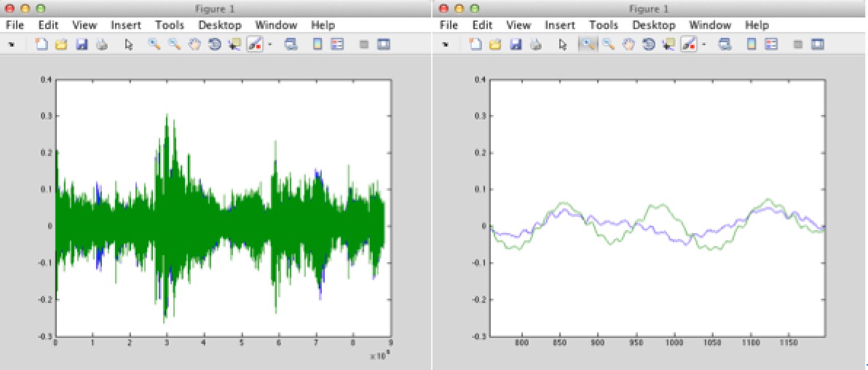The height and width of the screenshot is (370, 868).
Task: Enable Rotate 3D tool in left window
Action: [215, 45]
